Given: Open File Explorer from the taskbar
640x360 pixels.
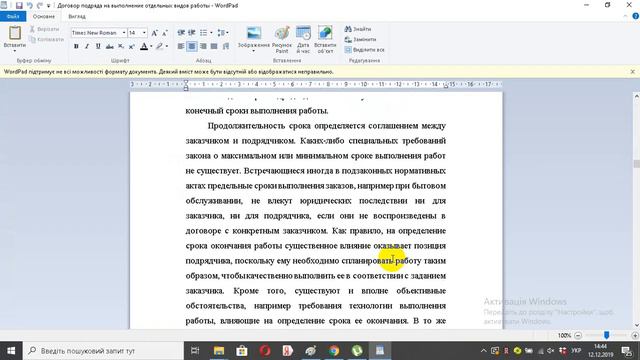Looking at the screenshot, I should click(219, 351).
